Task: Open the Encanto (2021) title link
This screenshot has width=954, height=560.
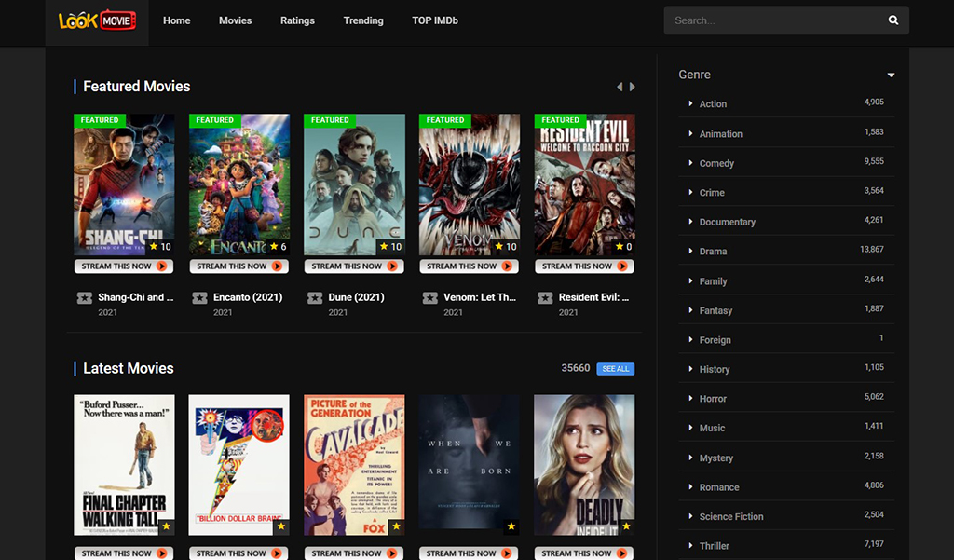Action: tap(248, 297)
